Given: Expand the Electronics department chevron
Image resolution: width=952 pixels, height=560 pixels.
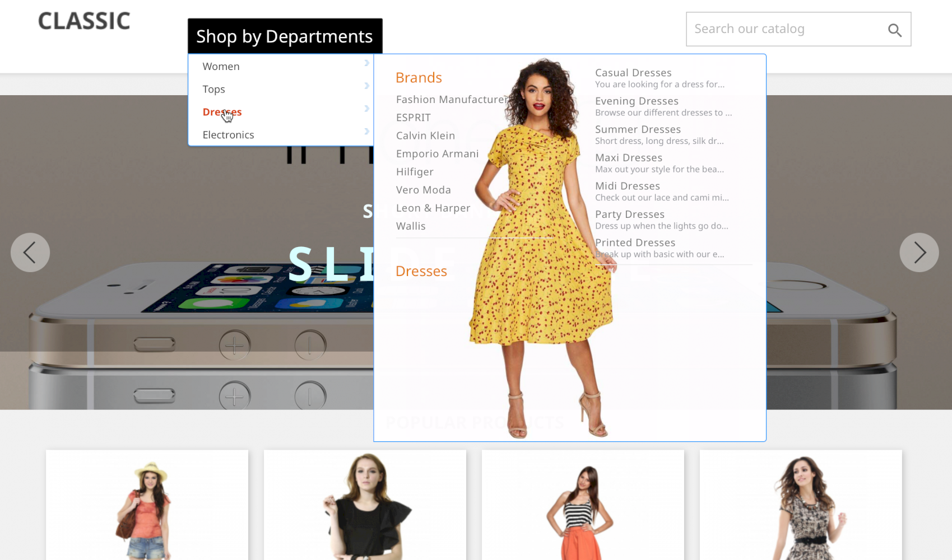Looking at the screenshot, I should click(x=367, y=132).
